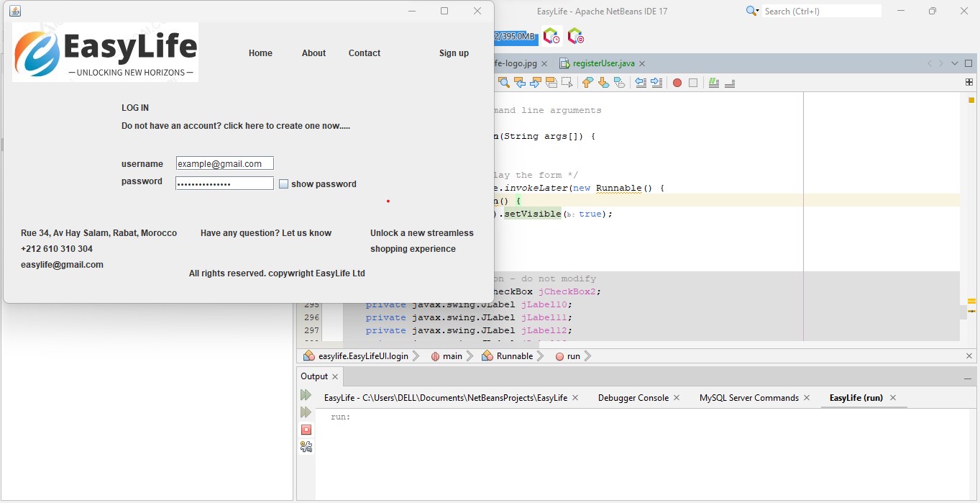Image resolution: width=980 pixels, height=503 pixels.
Task: Click the memory usage indicator bar
Action: coord(515,37)
